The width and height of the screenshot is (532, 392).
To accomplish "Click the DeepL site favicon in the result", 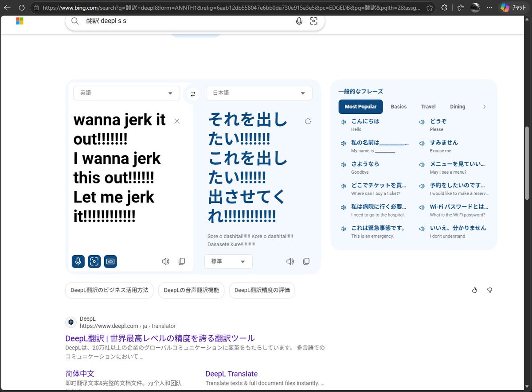I will (x=71, y=322).
